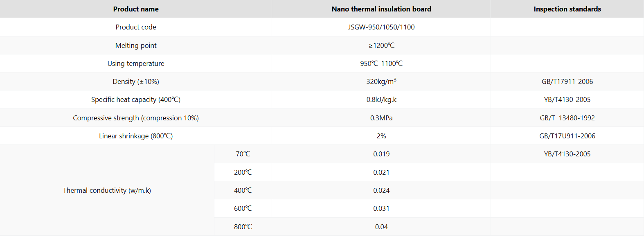Click the Linear shrinkage (800℃) label

coord(136,136)
